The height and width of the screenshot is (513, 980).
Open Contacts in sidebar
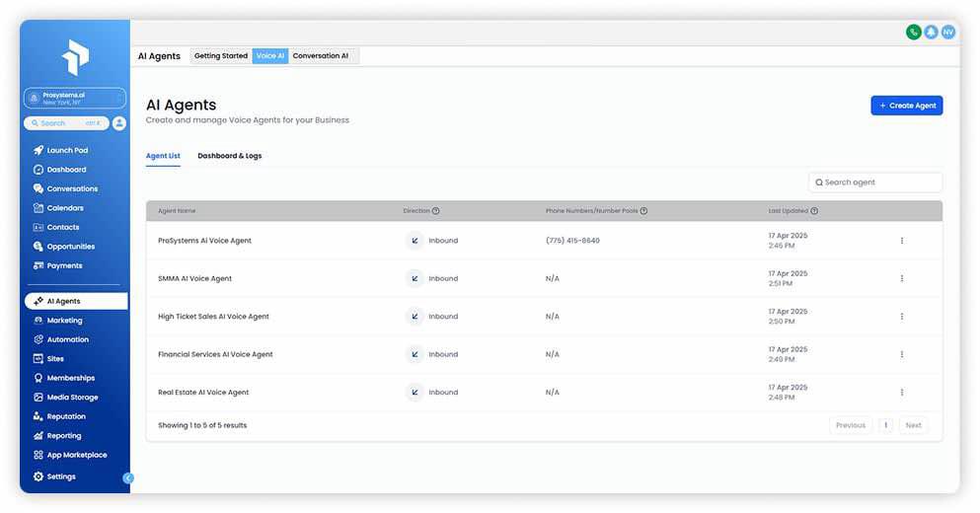[x=56, y=228]
